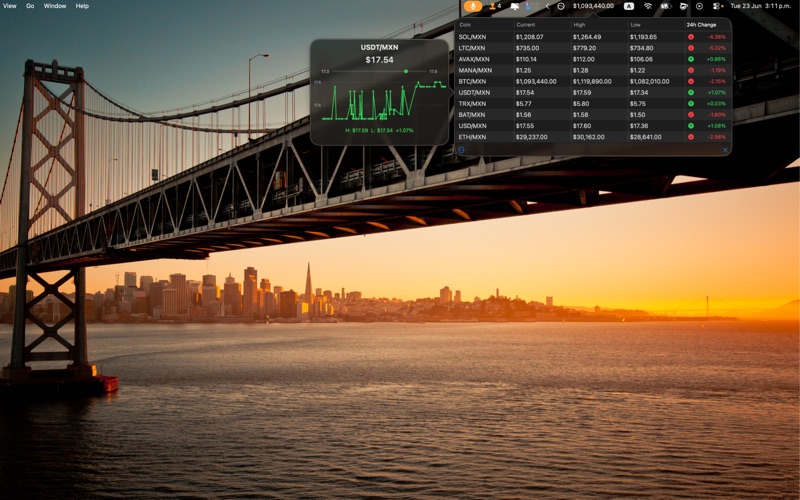The image size is (800, 500).
Task: Open the Window menu
Action: (x=55, y=6)
